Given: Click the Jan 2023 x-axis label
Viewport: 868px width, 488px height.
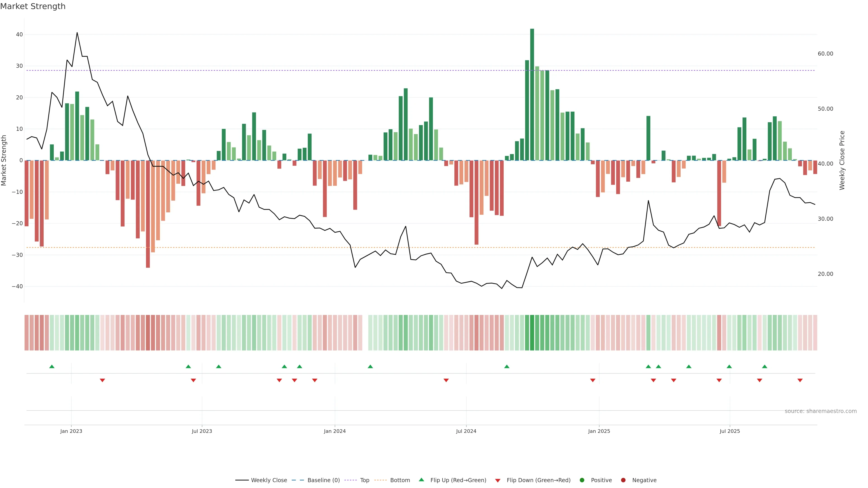Looking at the screenshot, I should [x=71, y=431].
